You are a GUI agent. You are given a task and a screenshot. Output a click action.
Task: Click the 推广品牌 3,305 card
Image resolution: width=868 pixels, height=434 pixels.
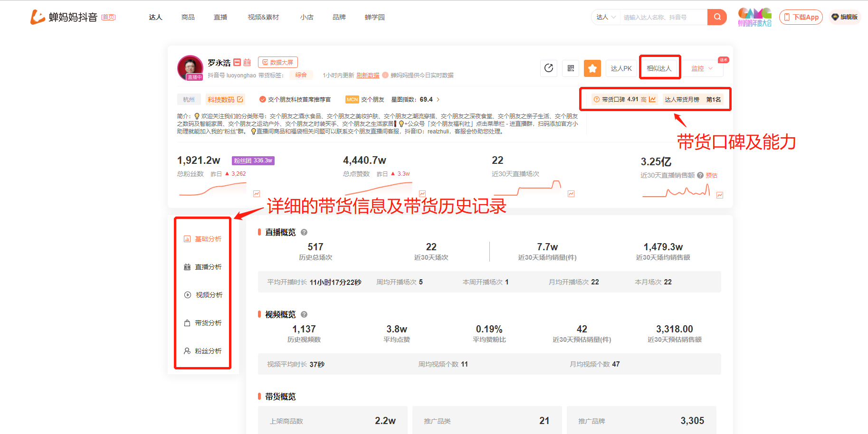[641, 420]
